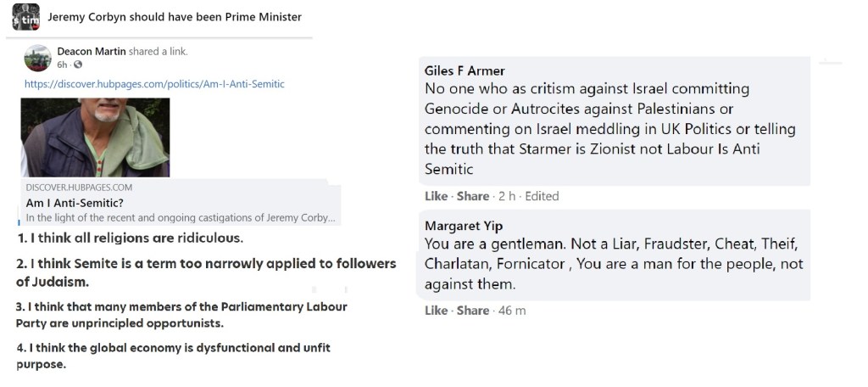Click the 2 h timestamp on Giles's comment

click(x=507, y=196)
